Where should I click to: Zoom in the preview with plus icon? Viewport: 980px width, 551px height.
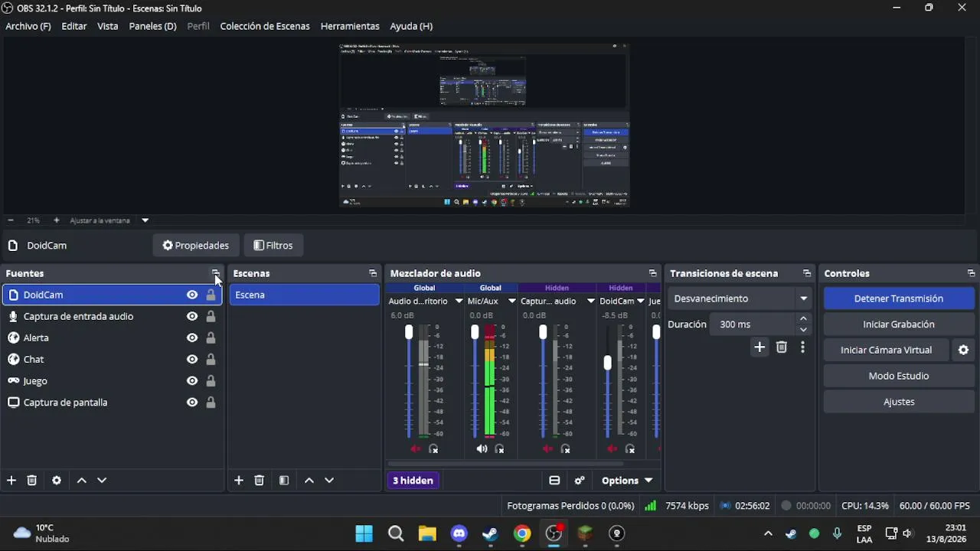coord(56,220)
